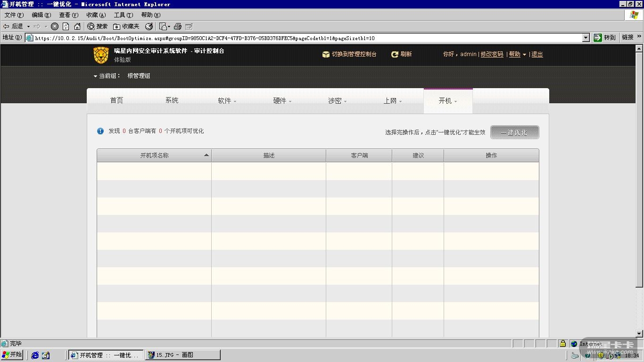Click the IE toolbar Refresh page icon
The image size is (644, 362).
coord(66,26)
